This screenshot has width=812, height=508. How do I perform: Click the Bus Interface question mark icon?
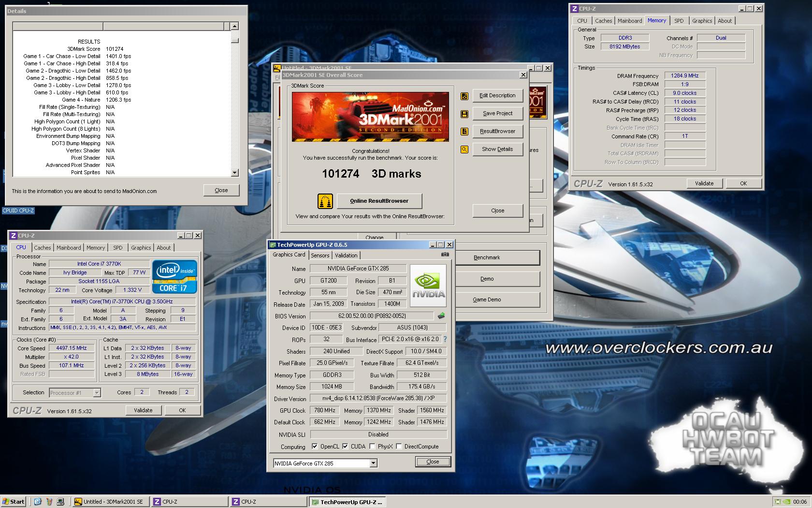point(445,339)
